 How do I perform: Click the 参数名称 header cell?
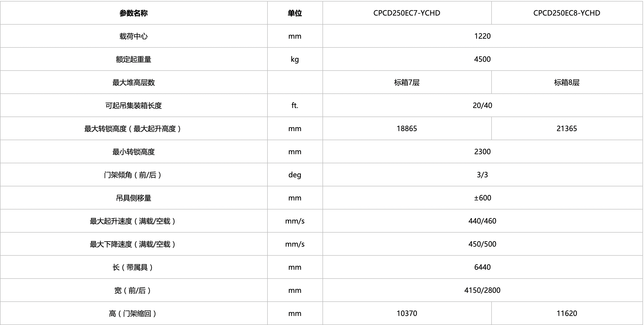133,13
